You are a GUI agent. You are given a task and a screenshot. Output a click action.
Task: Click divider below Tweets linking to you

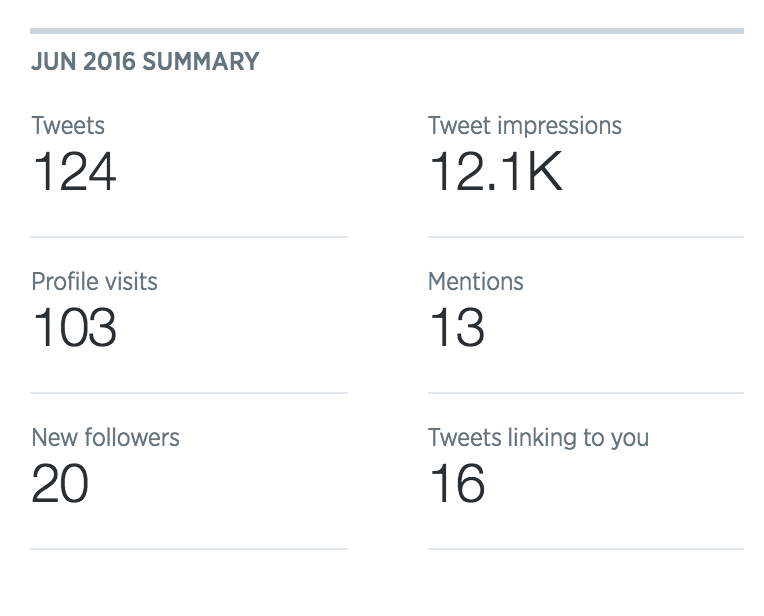click(586, 549)
